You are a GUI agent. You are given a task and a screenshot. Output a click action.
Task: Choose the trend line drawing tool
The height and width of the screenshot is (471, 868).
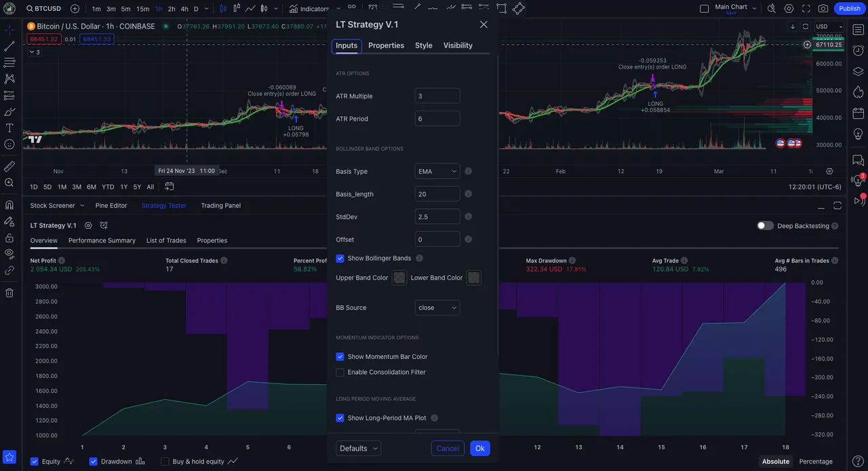click(9, 46)
